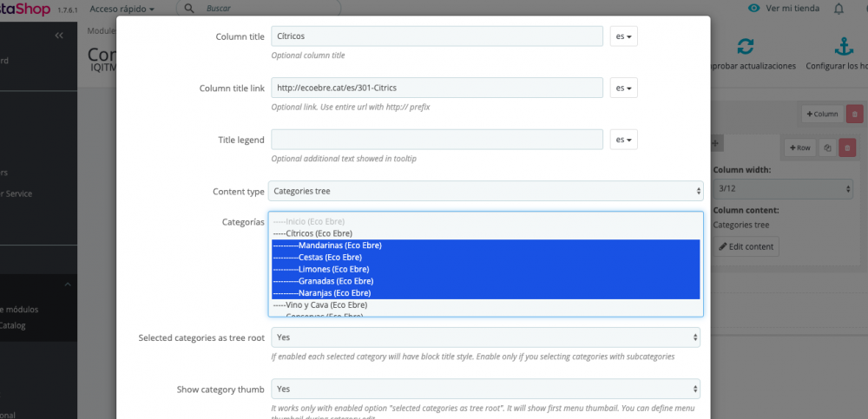The height and width of the screenshot is (419, 868).
Task: Open Acceso rápido menu
Action: 122,9
